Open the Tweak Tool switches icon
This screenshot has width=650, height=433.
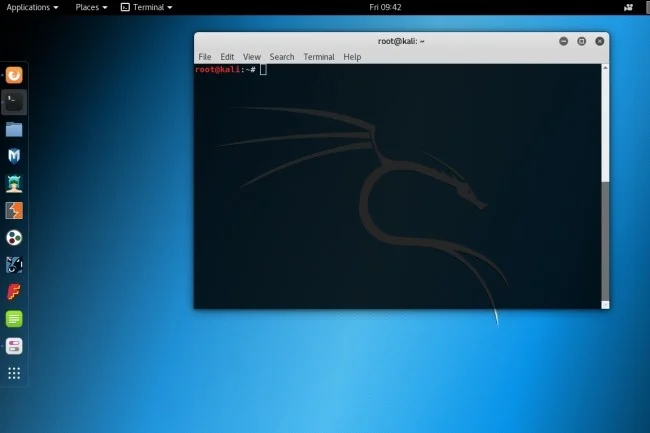click(14, 346)
